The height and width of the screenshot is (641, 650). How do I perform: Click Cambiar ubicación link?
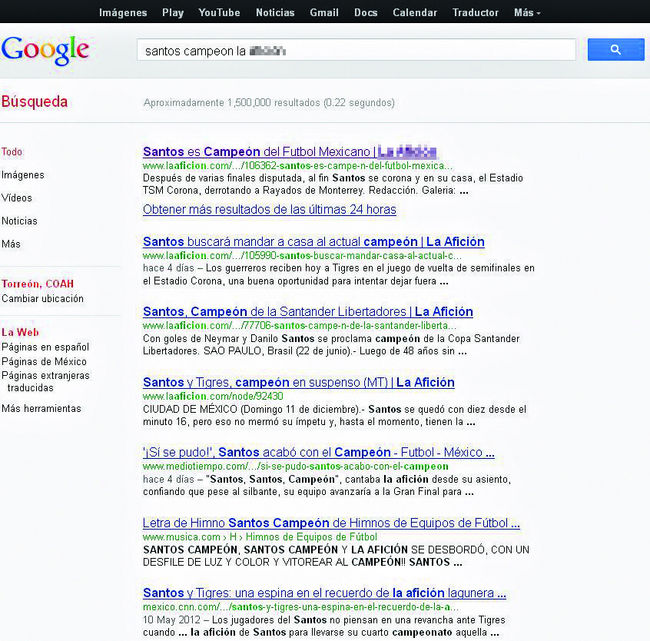point(42,298)
